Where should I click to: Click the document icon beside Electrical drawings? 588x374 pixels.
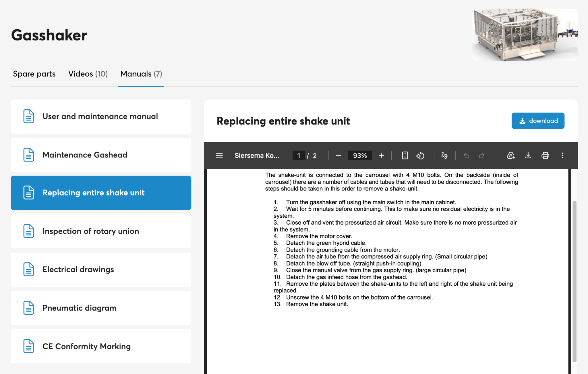[x=28, y=269]
